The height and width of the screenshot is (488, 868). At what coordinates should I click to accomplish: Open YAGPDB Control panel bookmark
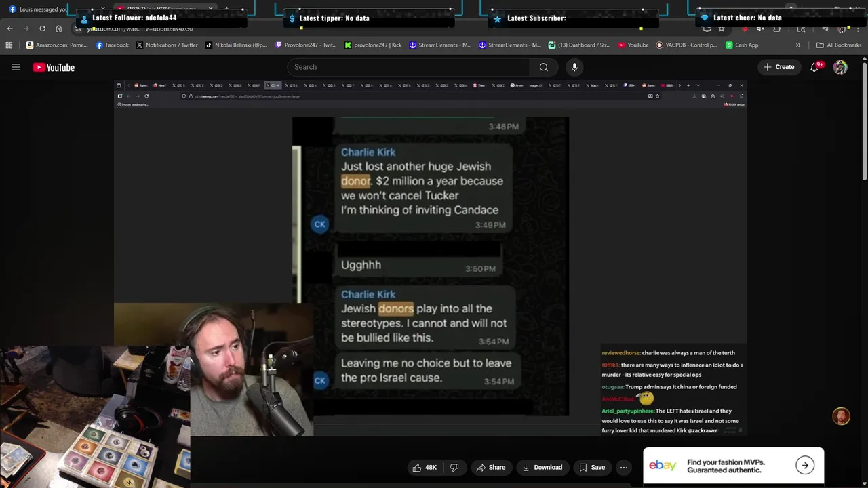pos(686,45)
